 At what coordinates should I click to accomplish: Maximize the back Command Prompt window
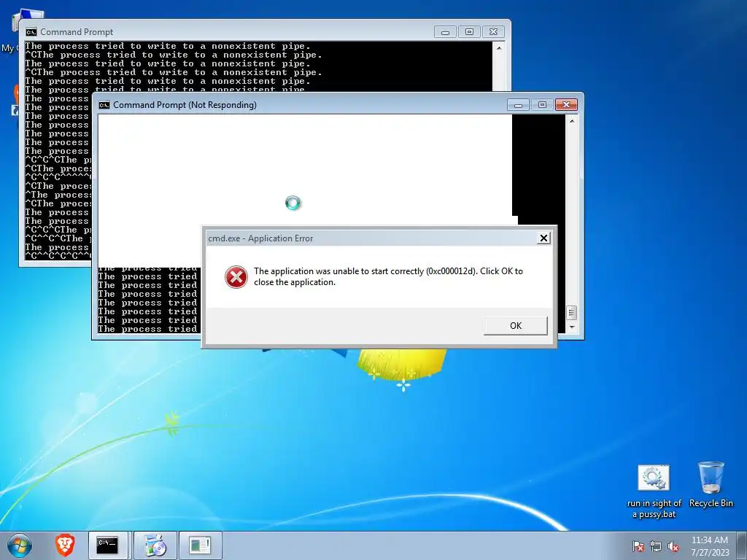(469, 31)
